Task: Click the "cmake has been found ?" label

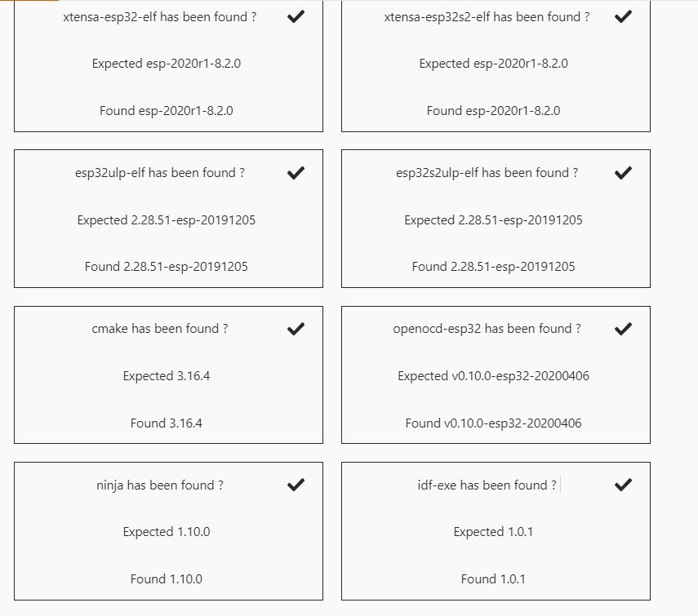Action: tap(160, 329)
